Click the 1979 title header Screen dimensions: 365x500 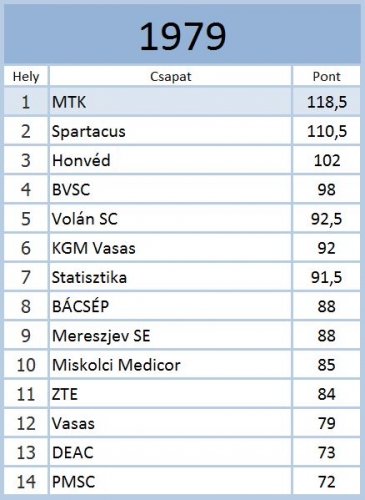tap(182, 35)
